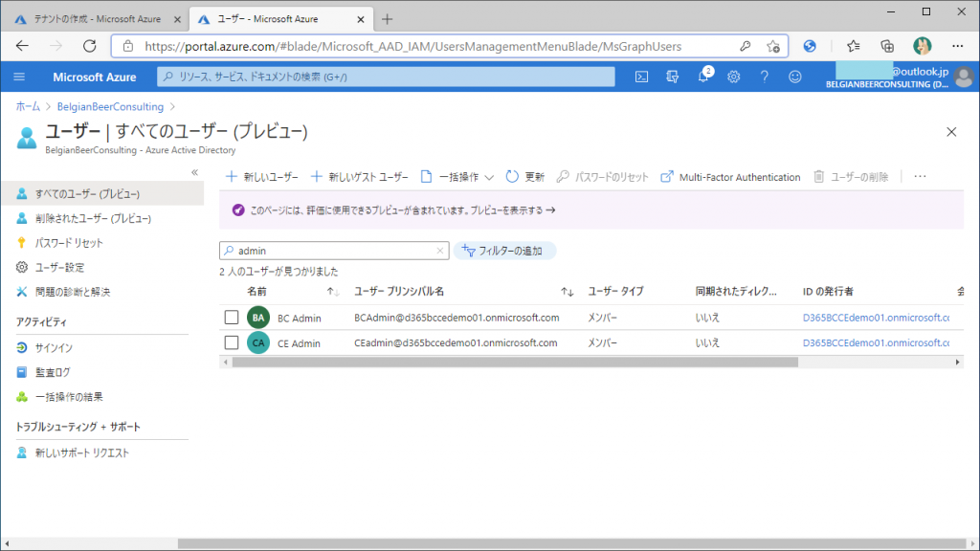Screen dimensions: 980x551
Task: Open the browser favorites list
Action: point(853,46)
